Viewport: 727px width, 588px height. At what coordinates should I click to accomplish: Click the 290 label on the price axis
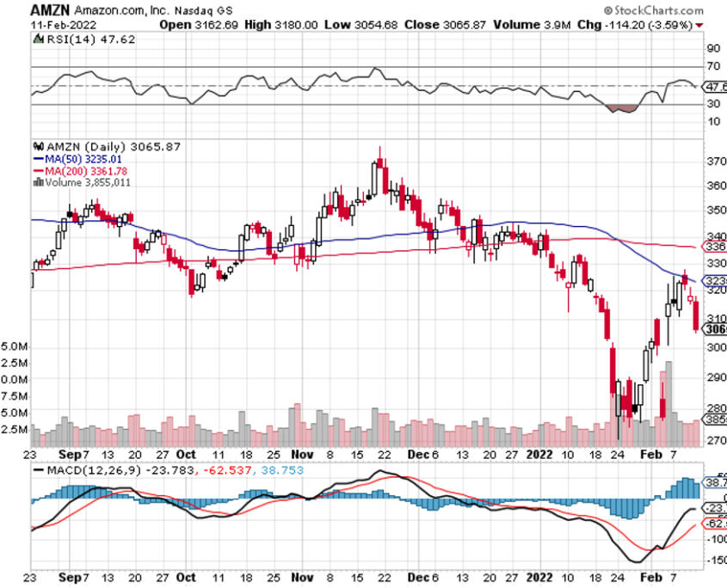(x=717, y=377)
